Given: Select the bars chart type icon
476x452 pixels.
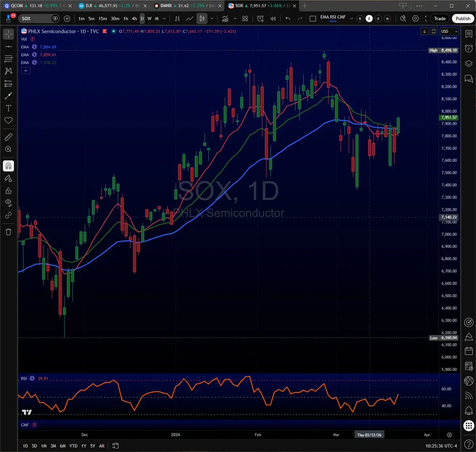Looking at the screenshot, I should 177,19.
